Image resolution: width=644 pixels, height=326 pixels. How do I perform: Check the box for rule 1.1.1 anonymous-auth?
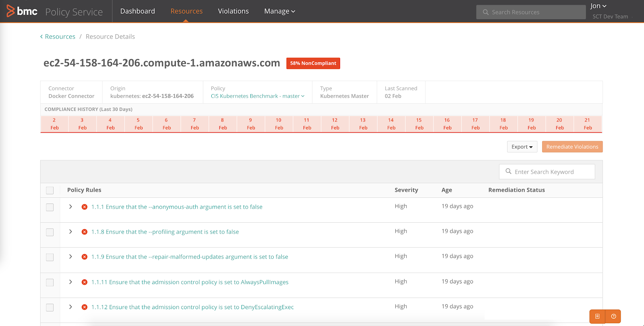[x=50, y=207]
